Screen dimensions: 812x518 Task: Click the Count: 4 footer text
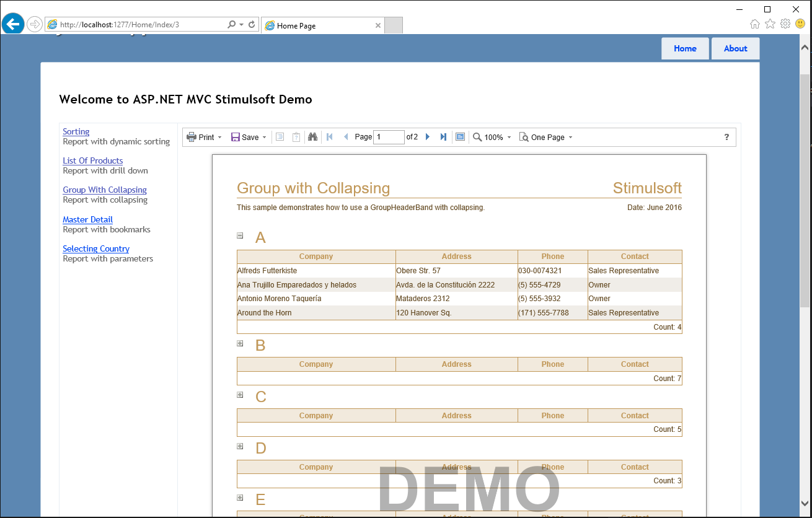[668, 327]
